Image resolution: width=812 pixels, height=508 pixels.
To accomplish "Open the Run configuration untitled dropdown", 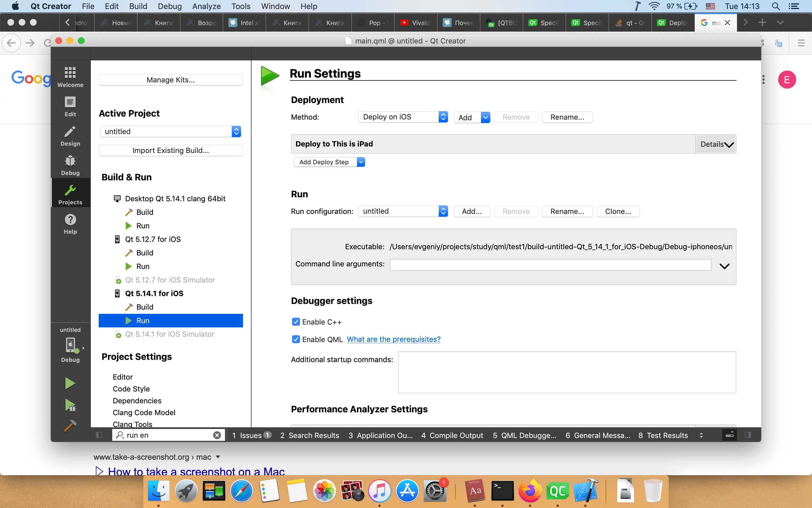I will tap(403, 211).
